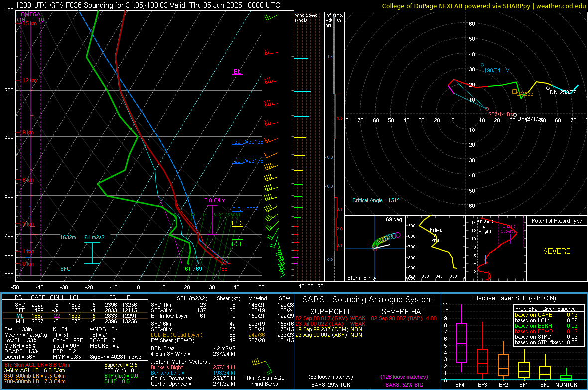Viewport: 588px width, 390px height.
Task: Click the SFC-3km SRH row
Action: click(222, 310)
